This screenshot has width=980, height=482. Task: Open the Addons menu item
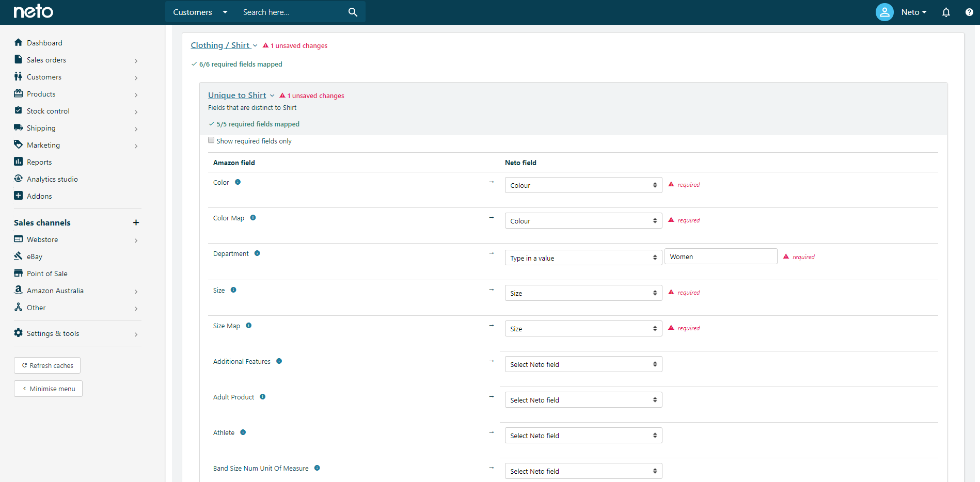[x=39, y=196]
